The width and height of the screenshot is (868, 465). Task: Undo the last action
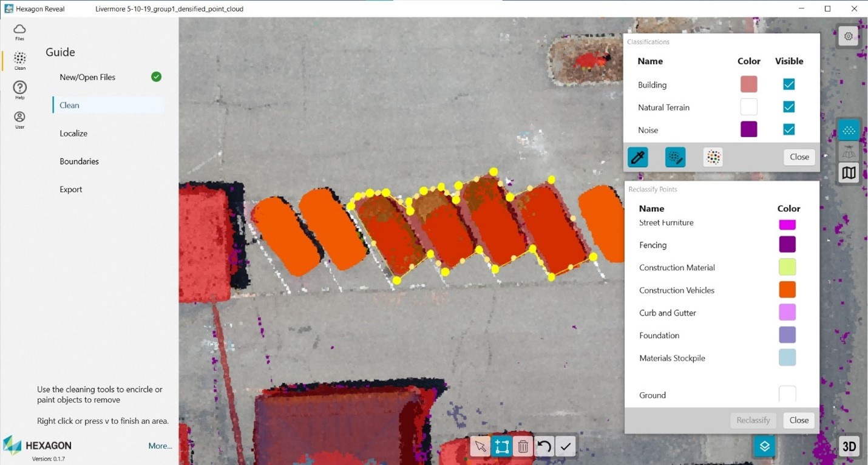click(x=544, y=447)
